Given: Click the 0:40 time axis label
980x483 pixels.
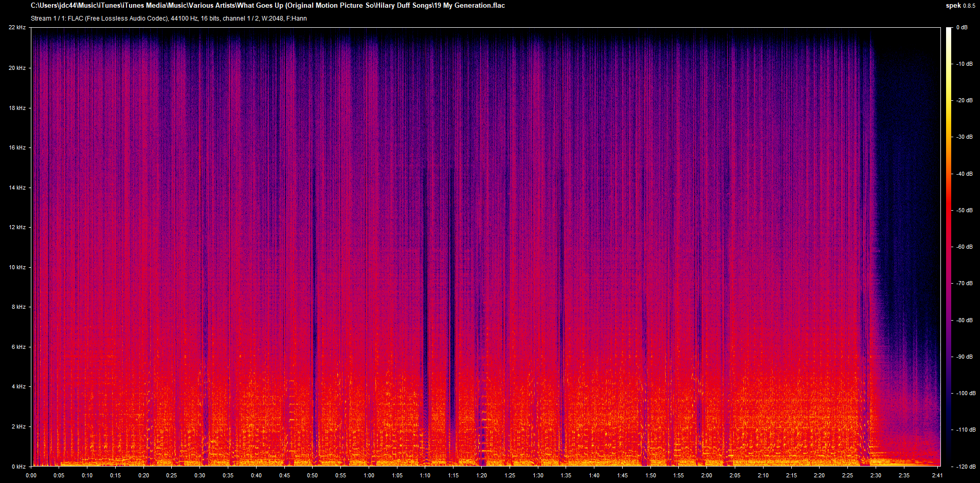Looking at the screenshot, I should pos(256,475).
